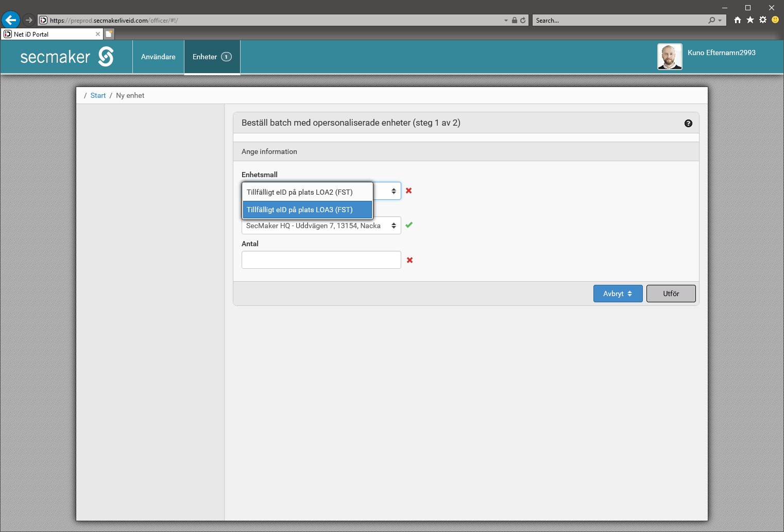Follow the Start breadcrumb link

point(98,95)
